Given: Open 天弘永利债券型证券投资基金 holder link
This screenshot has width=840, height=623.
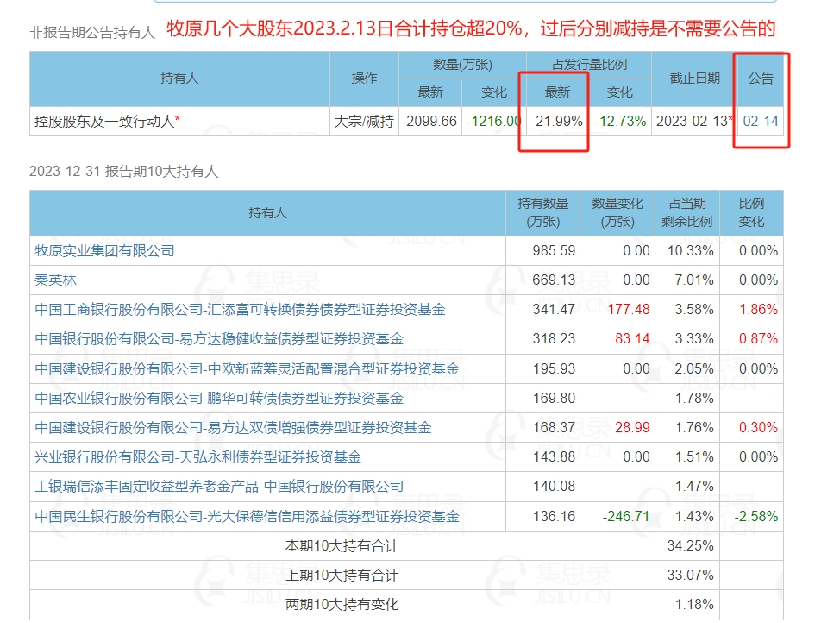Looking at the screenshot, I should 198,456.
